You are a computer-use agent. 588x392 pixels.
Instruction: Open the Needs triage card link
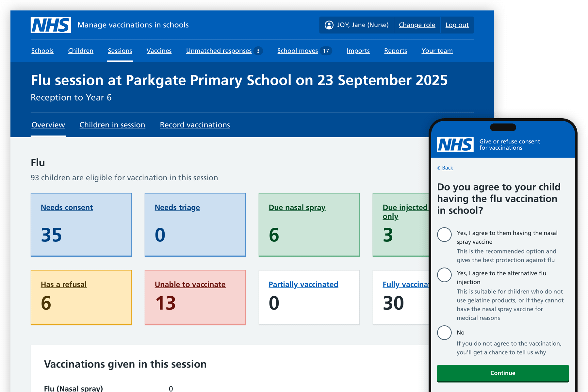coord(177,207)
